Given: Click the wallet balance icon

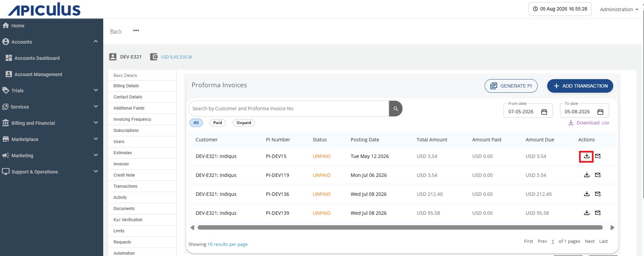Looking at the screenshot, I should [154, 57].
